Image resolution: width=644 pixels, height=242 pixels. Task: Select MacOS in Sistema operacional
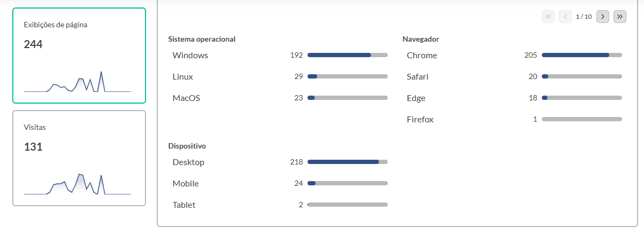point(186,98)
